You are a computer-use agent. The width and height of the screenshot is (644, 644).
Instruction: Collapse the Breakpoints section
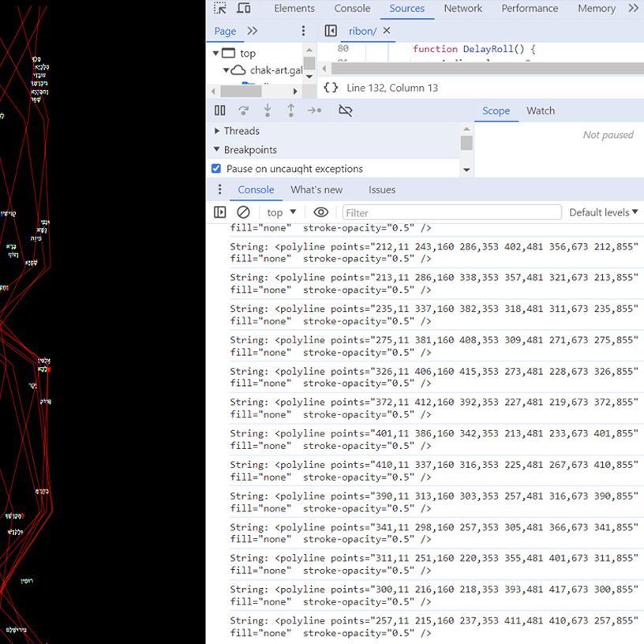(218, 150)
